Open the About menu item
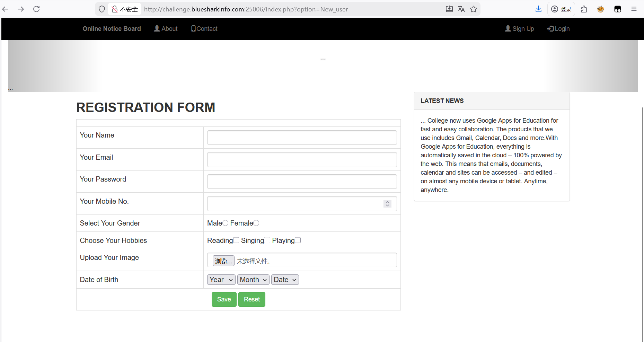The height and width of the screenshot is (342, 644). (x=166, y=29)
